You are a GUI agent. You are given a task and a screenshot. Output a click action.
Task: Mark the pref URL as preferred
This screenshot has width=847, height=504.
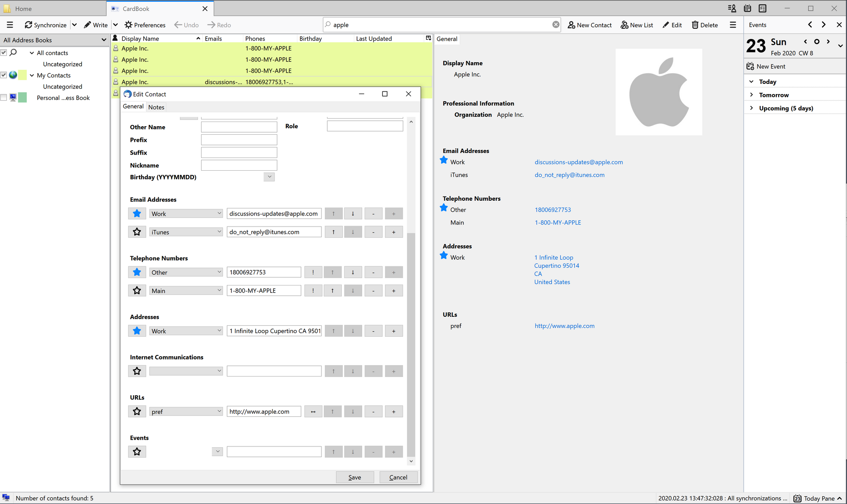137,411
